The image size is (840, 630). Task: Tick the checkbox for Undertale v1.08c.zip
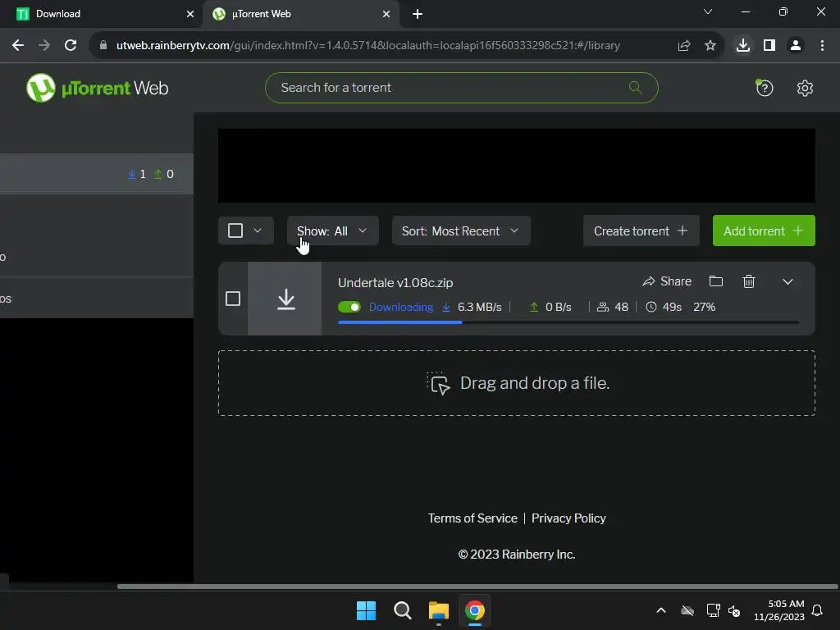[x=232, y=299]
